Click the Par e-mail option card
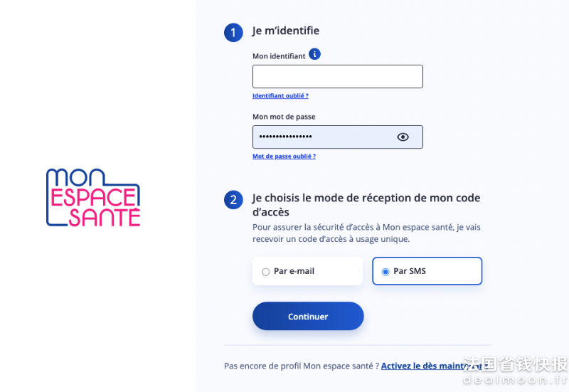569x392 pixels. [x=307, y=271]
